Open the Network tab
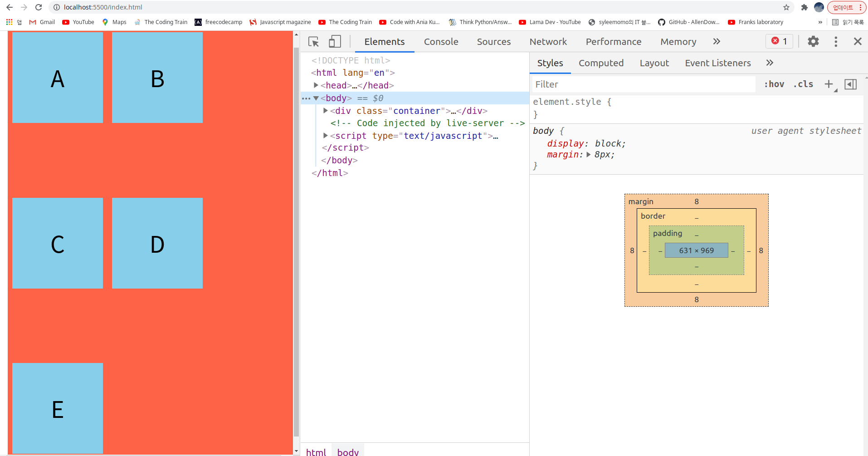 click(x=548, y=42)
